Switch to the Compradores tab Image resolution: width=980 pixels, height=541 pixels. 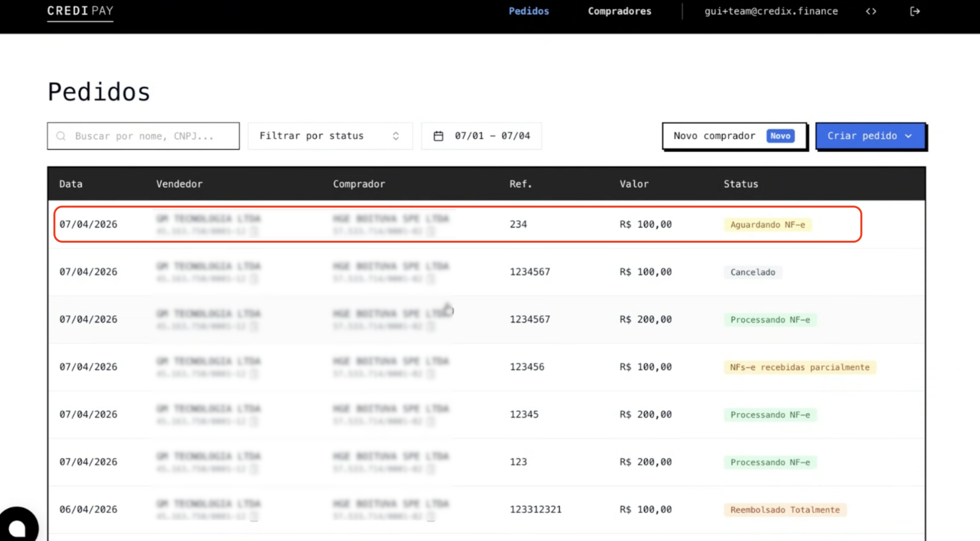pyautogui.click(x=619, y=11)
